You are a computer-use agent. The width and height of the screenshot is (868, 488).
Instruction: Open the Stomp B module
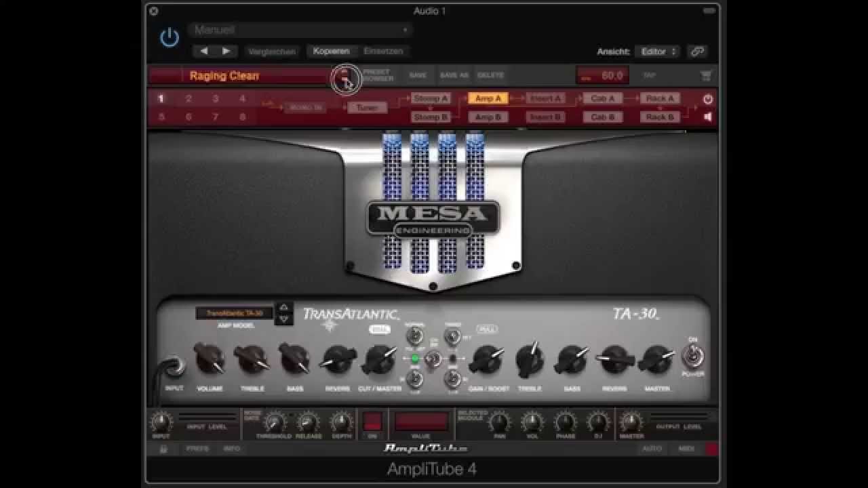coord(431,117)
